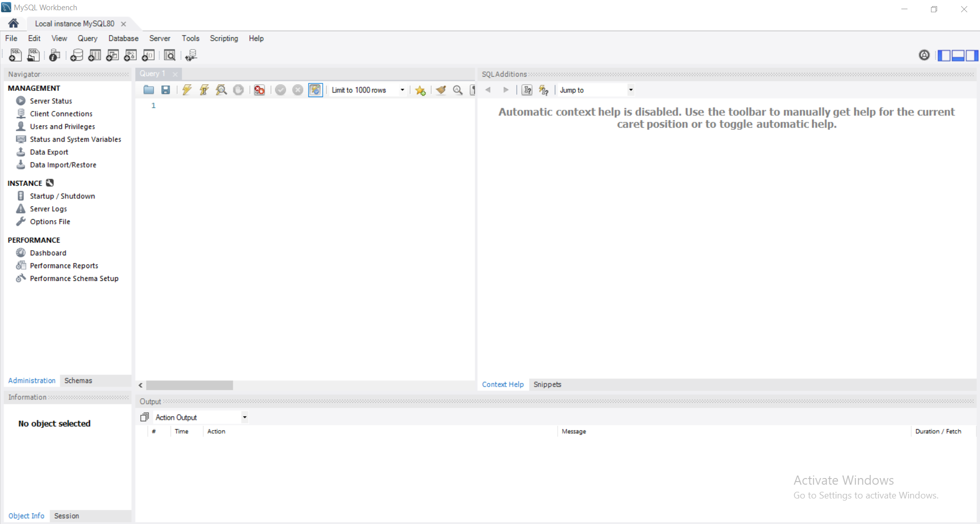The image size is (980, 524).
Task: Open the Tools menu
Action: 190,38
